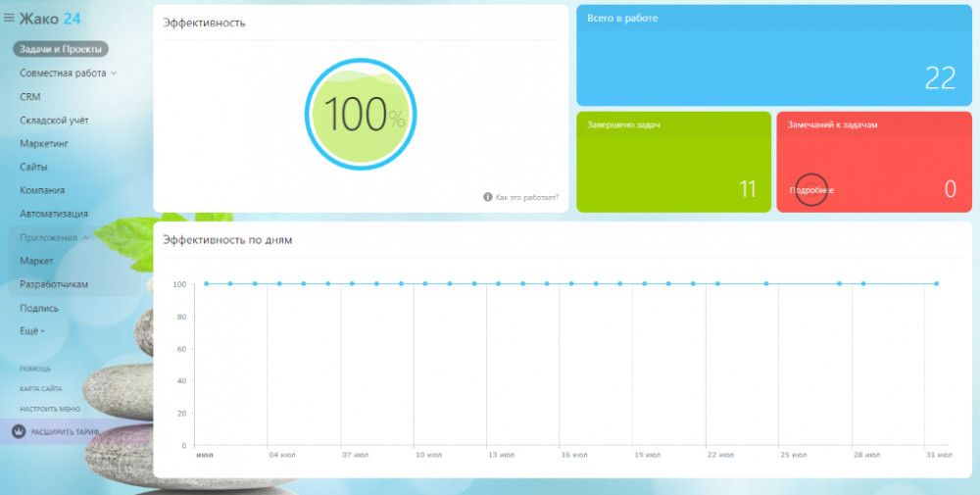Open Компания section
The image size is (980, 495).
pyautogui.click(x=42, y=190)
